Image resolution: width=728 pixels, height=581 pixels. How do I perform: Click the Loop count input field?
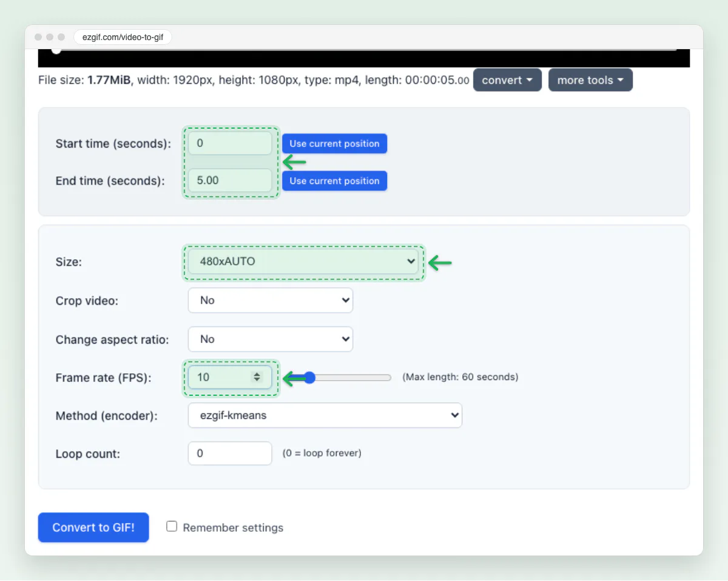(230, 454)
